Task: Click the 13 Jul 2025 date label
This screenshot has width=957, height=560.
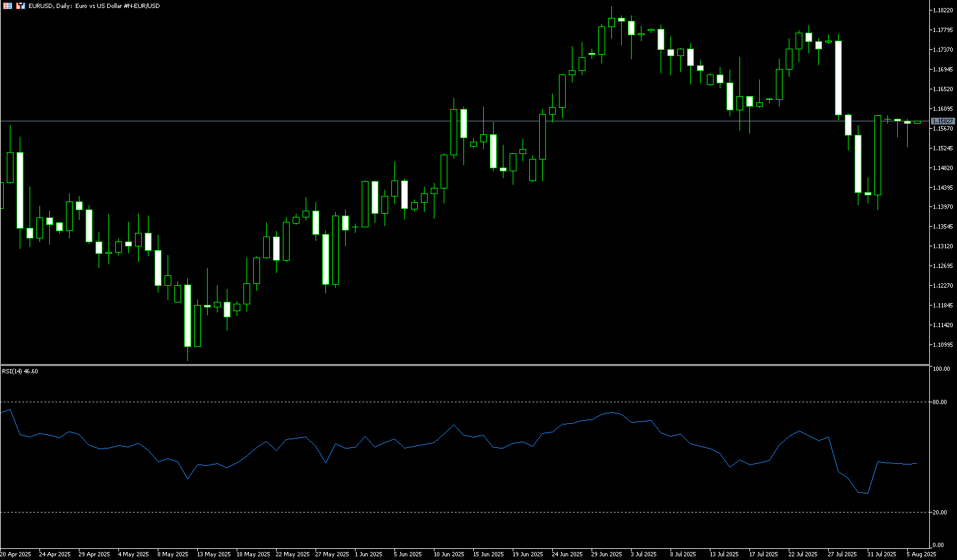Action: coord(724,554)
